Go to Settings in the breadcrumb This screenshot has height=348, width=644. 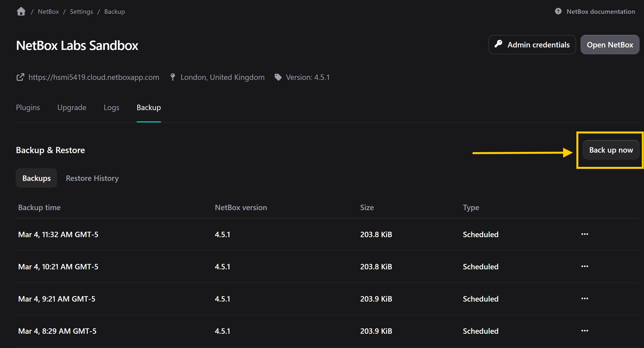[81, 12]
